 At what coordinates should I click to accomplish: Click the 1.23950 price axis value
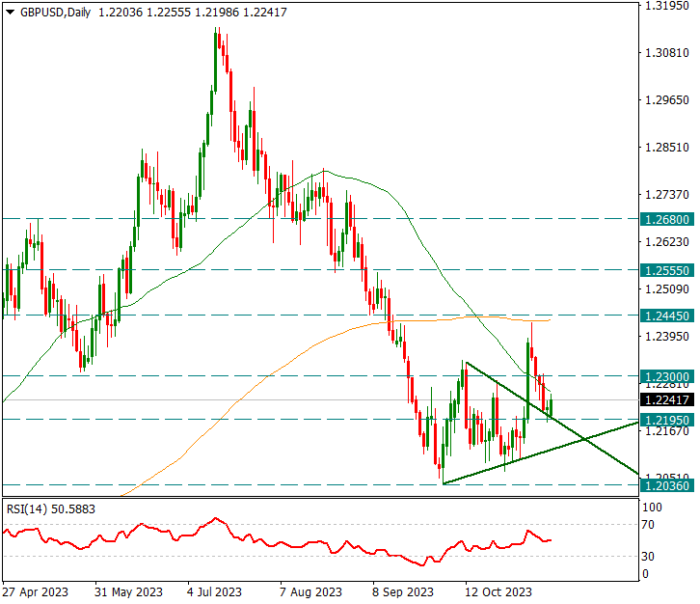click(x=667, y=336)
